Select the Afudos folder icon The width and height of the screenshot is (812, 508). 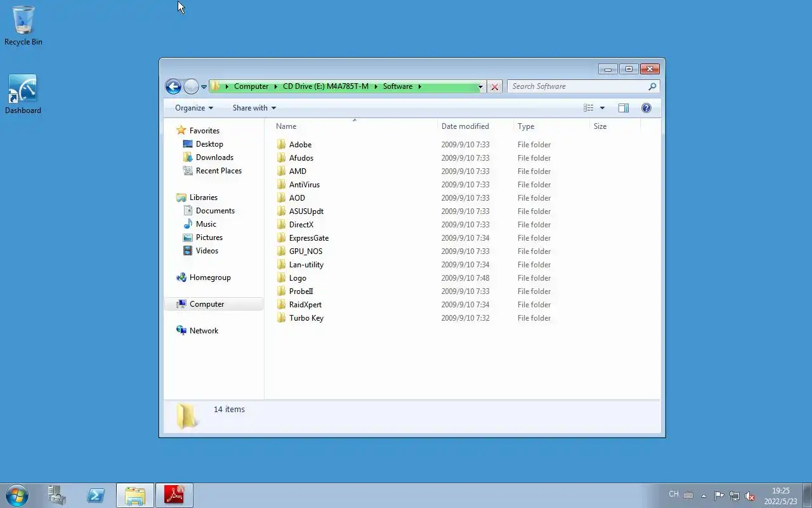(282, 158)
